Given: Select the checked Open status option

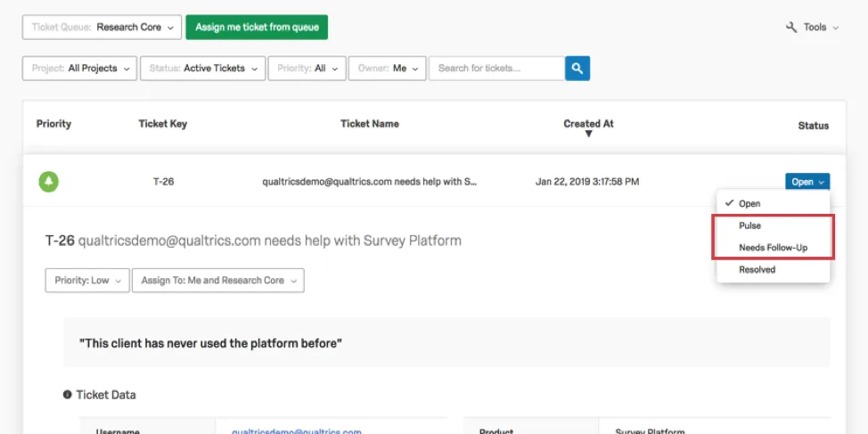Looking at the screenshot, I should [x=749, y=204].
